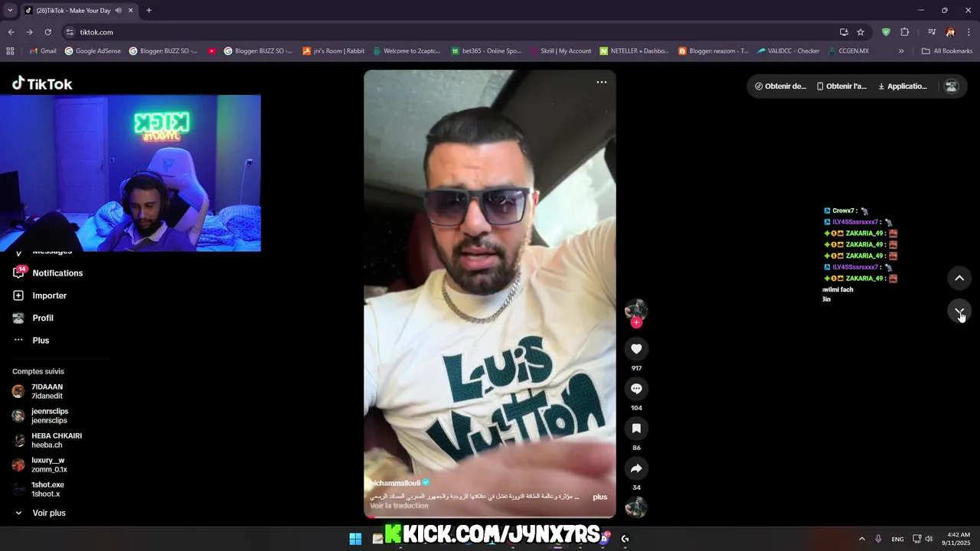Screen dimensions: 980x551
Task: Open user avatar menu top right
Action: [x=952, y=86]
